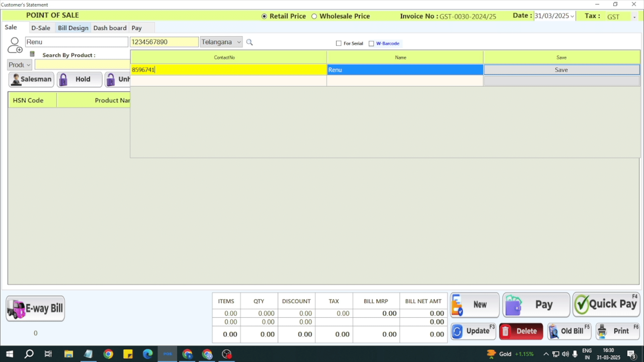Enable the For Serial checkbox
The width and height of the screenshot is (644, 362).
click(338, 44)
